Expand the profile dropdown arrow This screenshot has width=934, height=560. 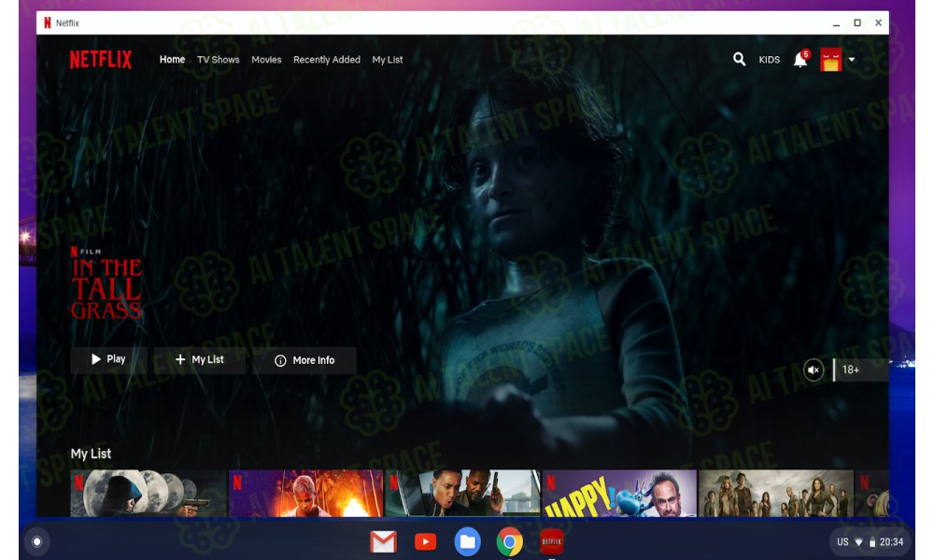click(852, 60)
